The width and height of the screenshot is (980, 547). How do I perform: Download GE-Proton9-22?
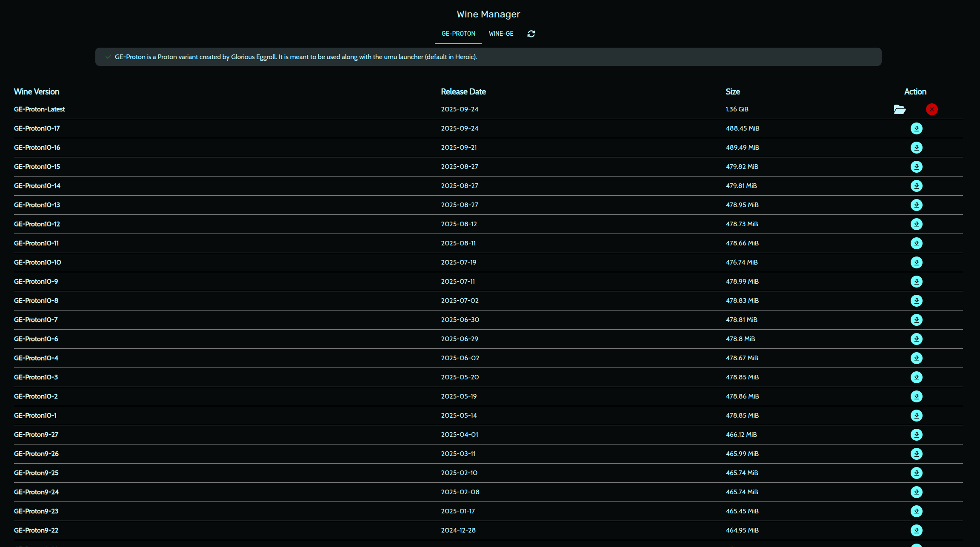916,530
